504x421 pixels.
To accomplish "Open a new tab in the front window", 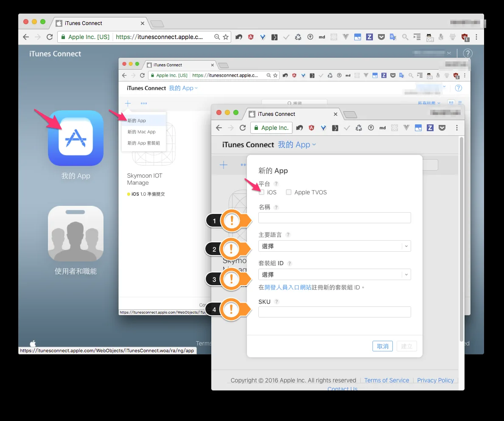I will [x=350, y=115].
